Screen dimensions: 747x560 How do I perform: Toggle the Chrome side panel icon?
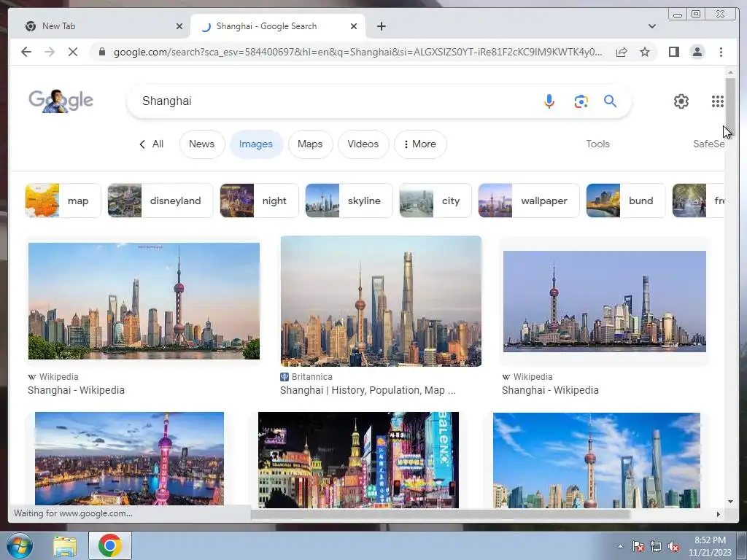click(x=673, y=52)
